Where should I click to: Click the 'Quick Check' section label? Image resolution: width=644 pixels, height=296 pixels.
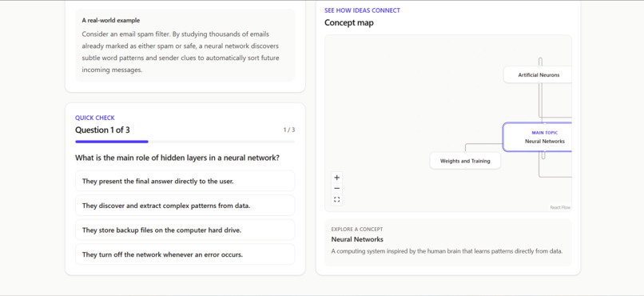[95, 118]
